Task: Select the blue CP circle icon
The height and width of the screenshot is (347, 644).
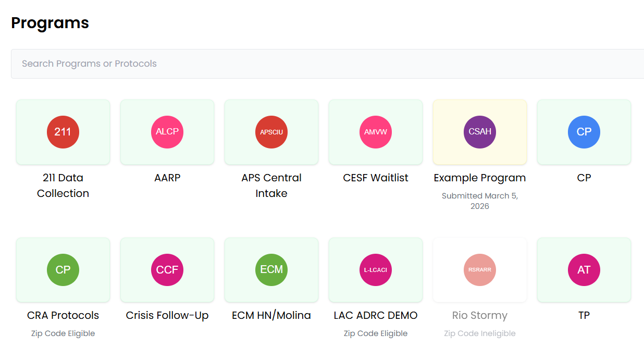Action: [584, 132]
